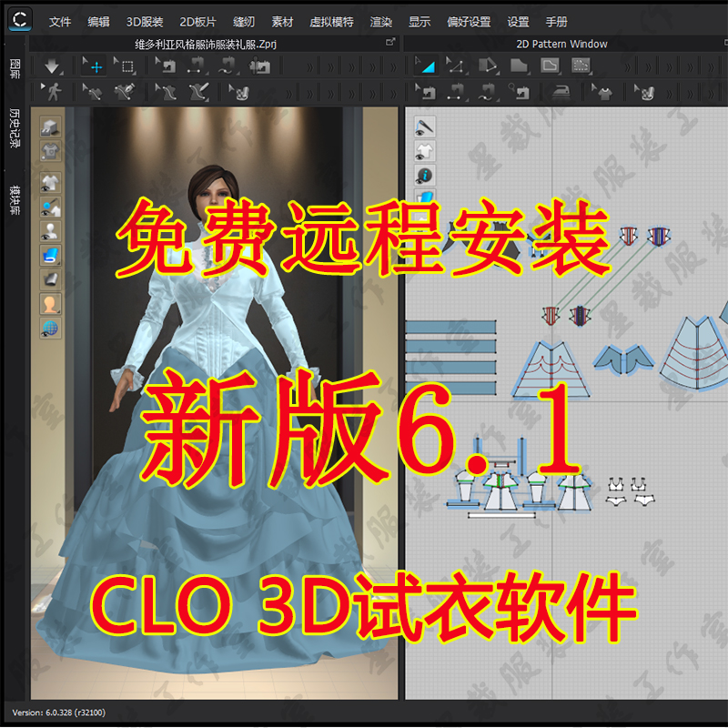Image resolution: width=728 pixels, height=728 pixels.
Task: Open the 图库 side panel tab
Action: (x=15, y=68)
